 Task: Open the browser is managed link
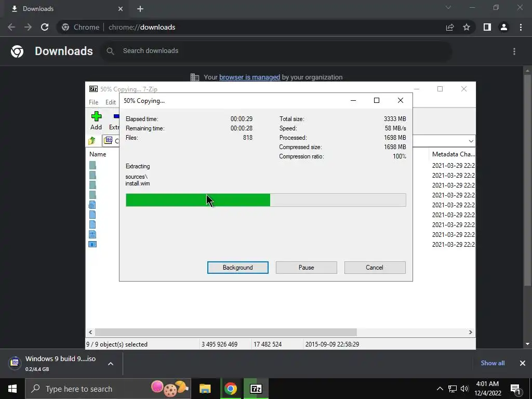[x=249, y=77]
